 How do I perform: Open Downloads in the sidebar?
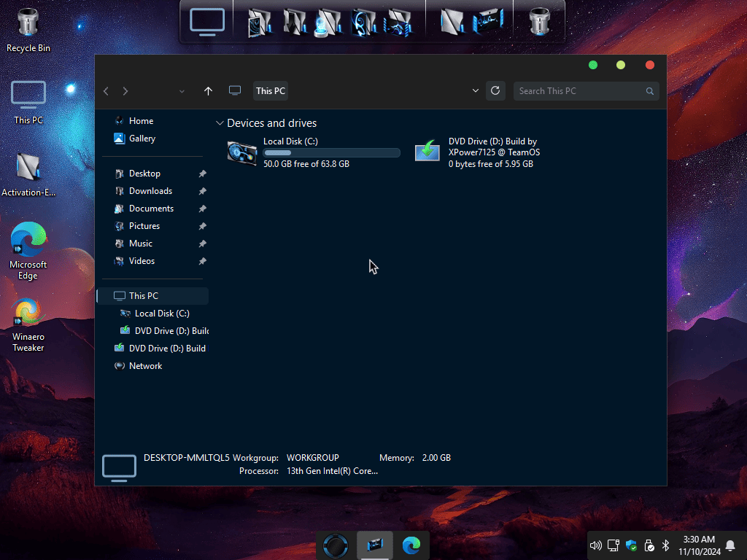point(150,191)
